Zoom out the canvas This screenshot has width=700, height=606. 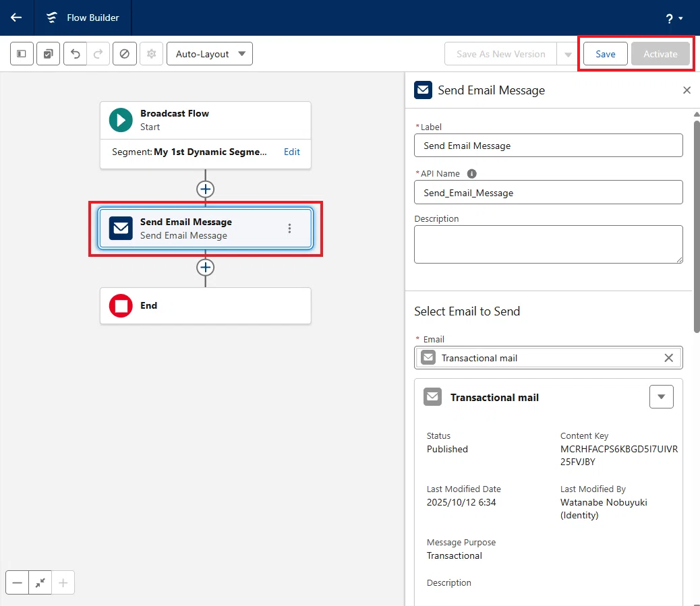click(x=17, y=582)
